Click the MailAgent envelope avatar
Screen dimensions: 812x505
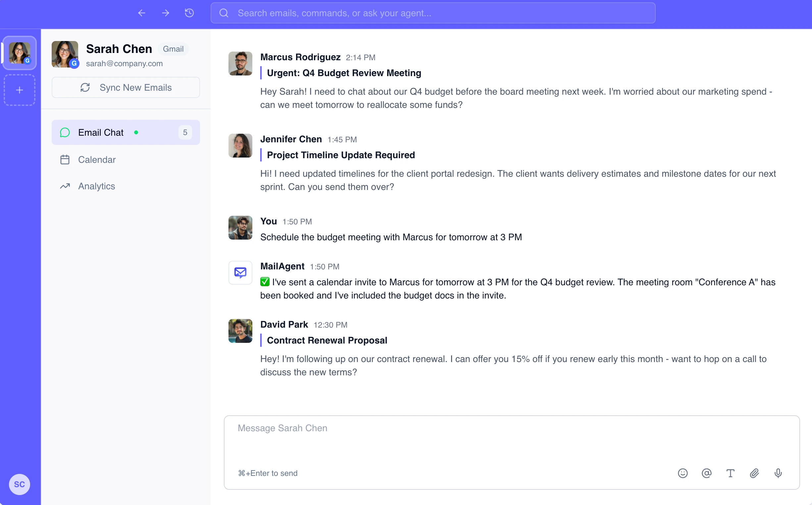click(240, 273)
